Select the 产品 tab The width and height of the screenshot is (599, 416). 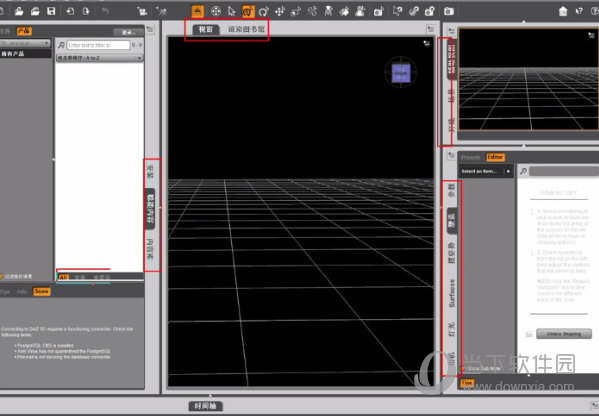coord(24,31)
